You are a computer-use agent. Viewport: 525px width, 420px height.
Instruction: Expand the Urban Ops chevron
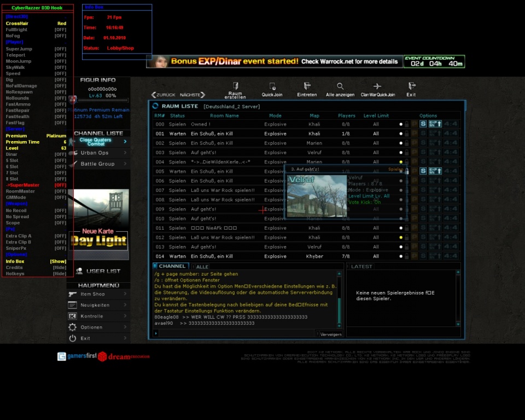[125, 153]
